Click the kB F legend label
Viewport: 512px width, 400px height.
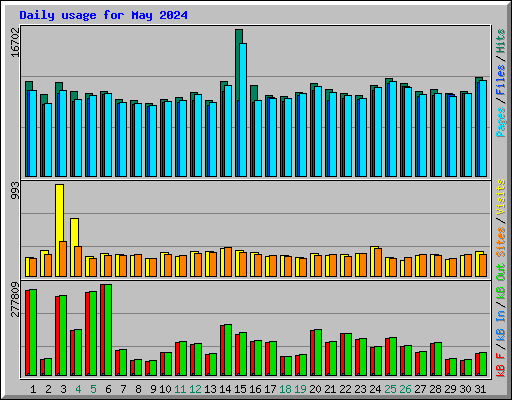click(501, 365)
